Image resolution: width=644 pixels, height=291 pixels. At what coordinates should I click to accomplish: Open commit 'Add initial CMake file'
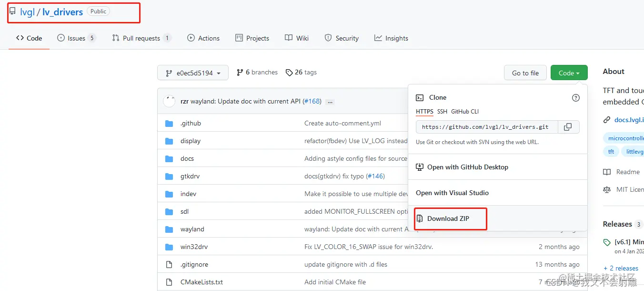tap(335, 282)
